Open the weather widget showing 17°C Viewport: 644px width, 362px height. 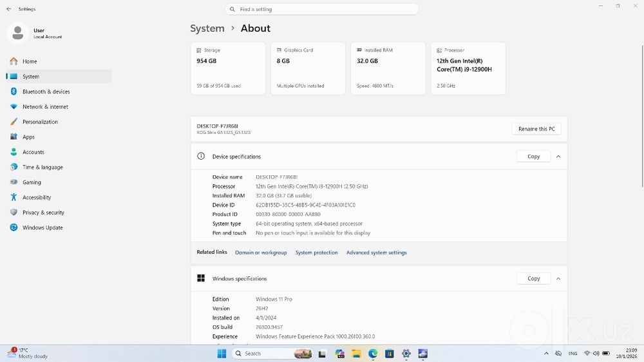[28, 354]
